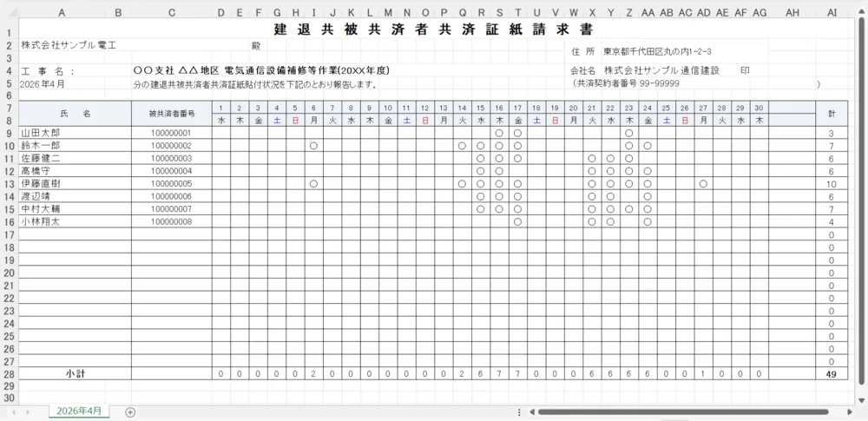Select row 9 header
868x421 pixels.
point(9,133)
